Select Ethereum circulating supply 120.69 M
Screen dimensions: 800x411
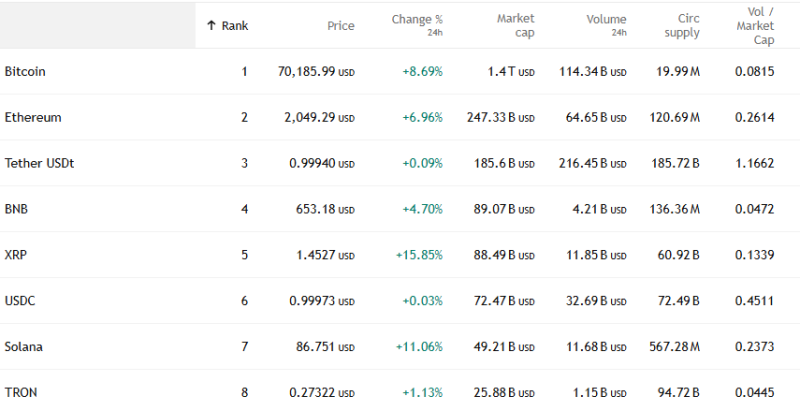click(674, 117)
